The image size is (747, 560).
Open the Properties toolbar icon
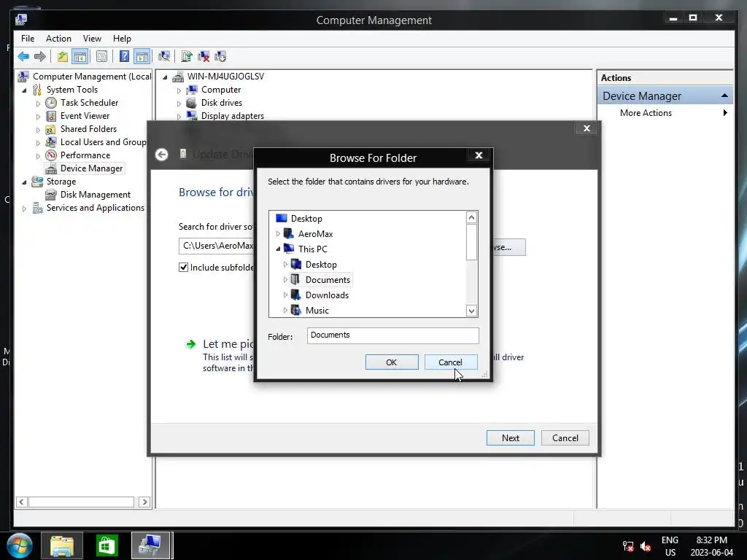point(101,57)
